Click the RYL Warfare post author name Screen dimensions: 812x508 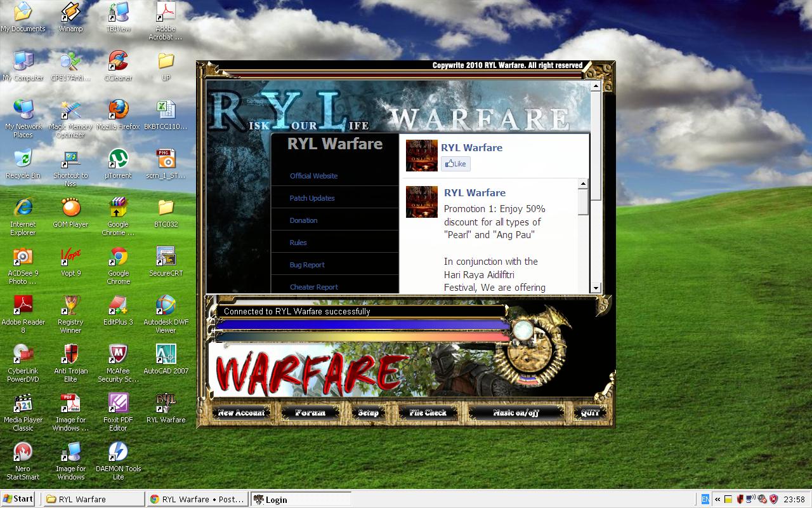coord(475,193)
